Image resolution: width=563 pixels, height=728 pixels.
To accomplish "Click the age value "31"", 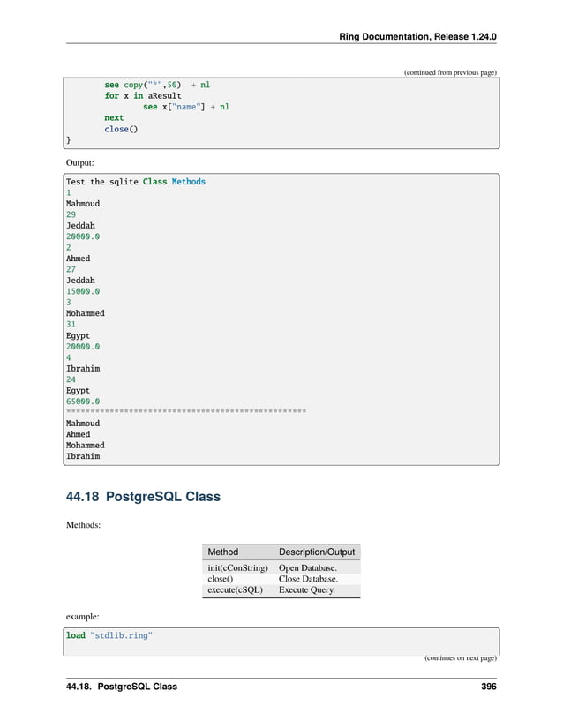I will 71,325.
